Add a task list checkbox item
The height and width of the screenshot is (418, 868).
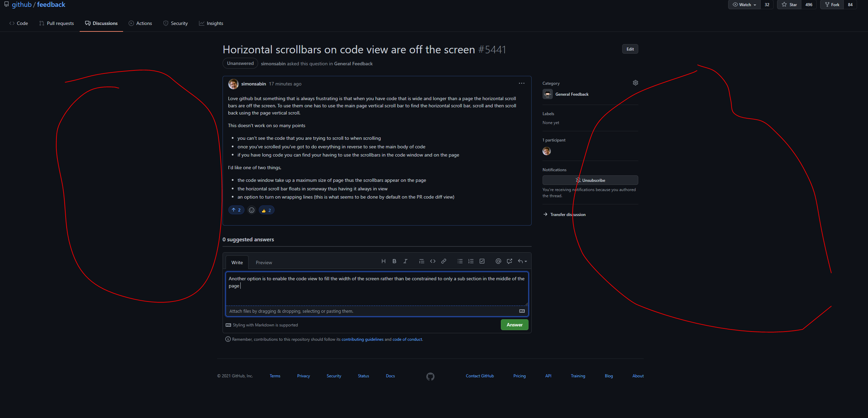click(x=482, y=261)
